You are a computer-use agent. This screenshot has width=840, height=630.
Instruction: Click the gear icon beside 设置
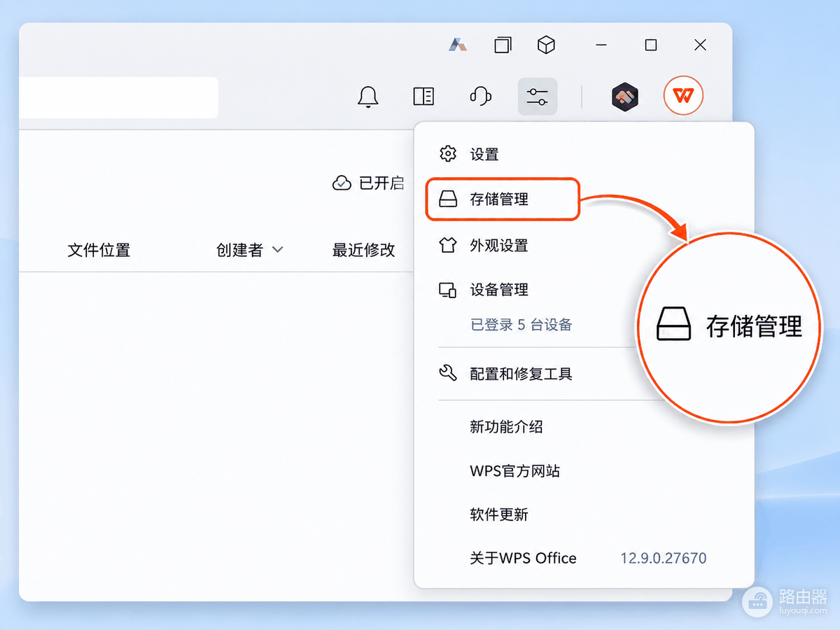click(447, 154)
